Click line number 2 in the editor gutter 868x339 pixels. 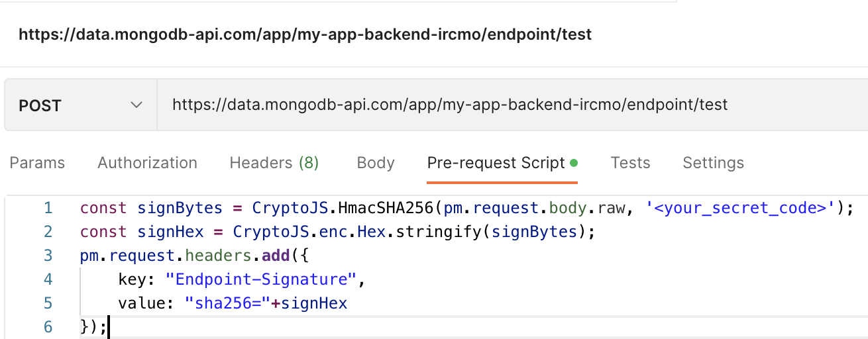coord(48,232)
